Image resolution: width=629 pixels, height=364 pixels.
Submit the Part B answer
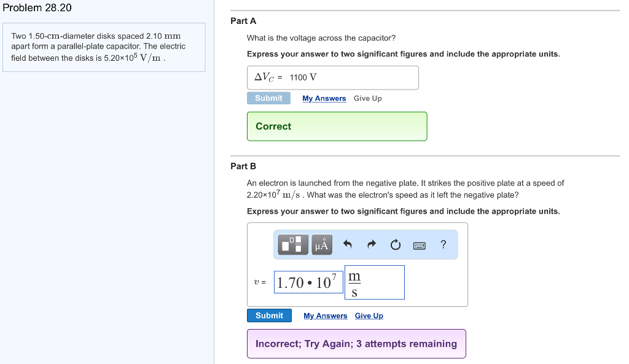[269, 316]
